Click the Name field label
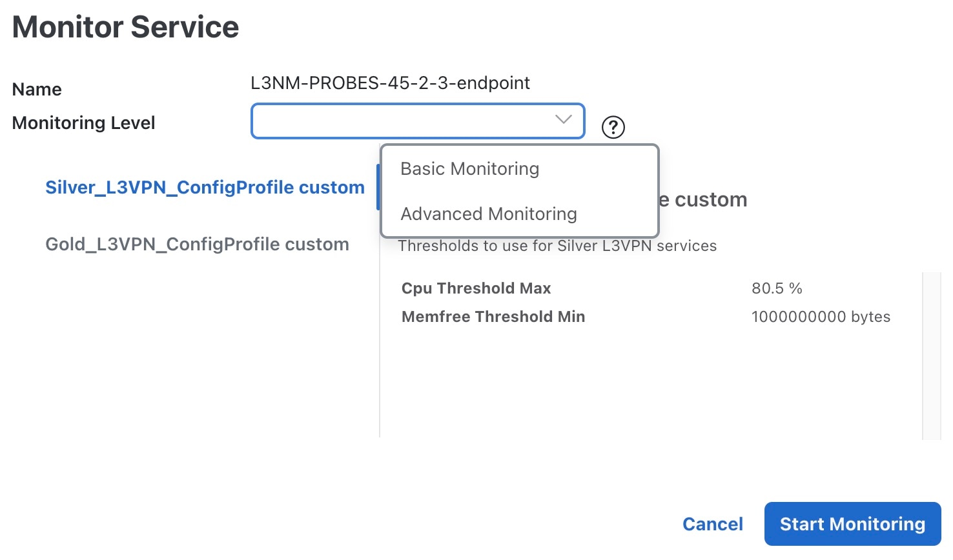Image resolution: width=953 pixels, height=560 pixels. 37,90
